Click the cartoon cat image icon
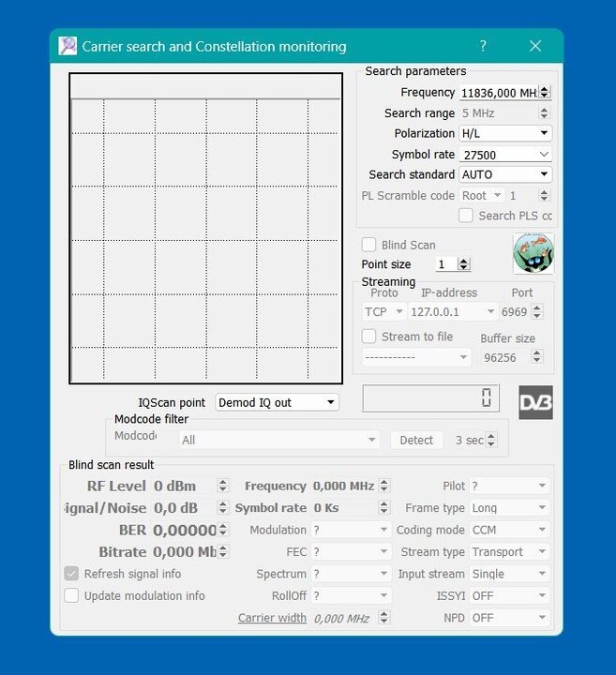This screenshot has height=675, width=616. [533, 254]
